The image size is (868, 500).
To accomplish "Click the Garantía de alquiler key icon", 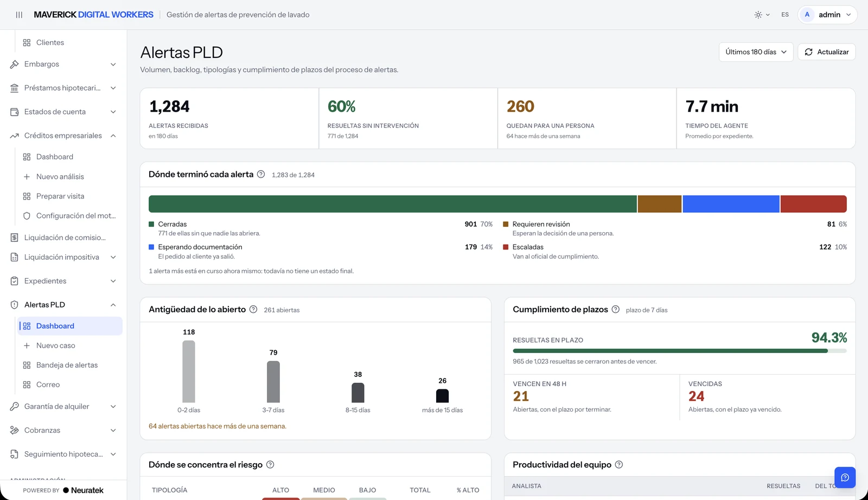I will click(15, 406).
